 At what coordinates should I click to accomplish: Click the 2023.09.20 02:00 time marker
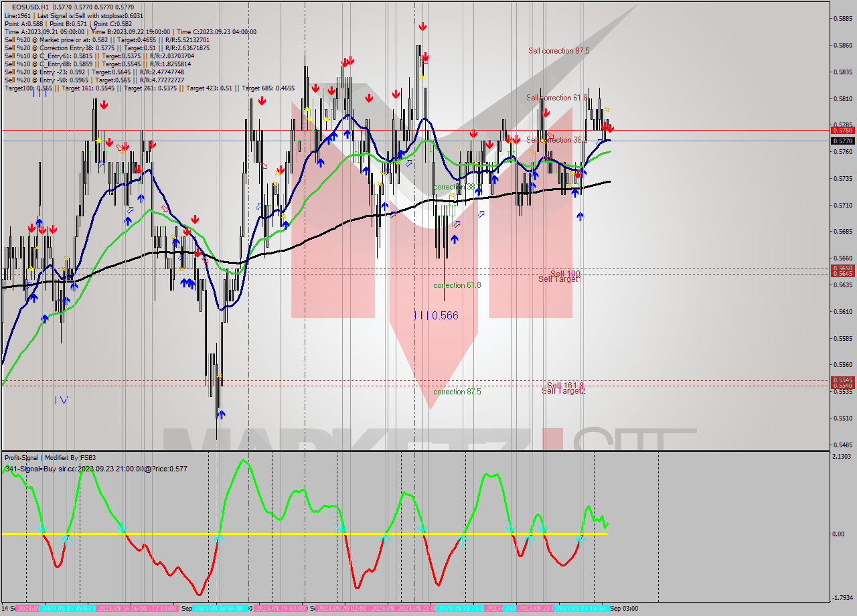point(341,609)
